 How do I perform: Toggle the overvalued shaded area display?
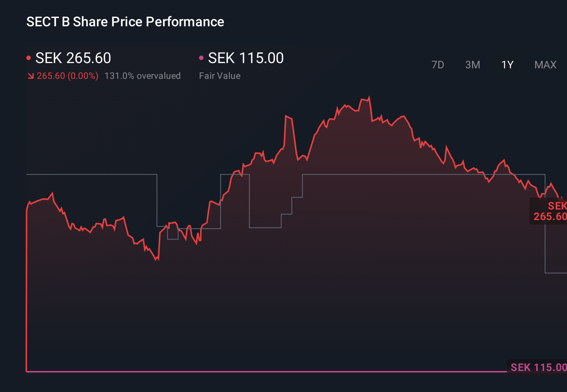coord(143,75)
